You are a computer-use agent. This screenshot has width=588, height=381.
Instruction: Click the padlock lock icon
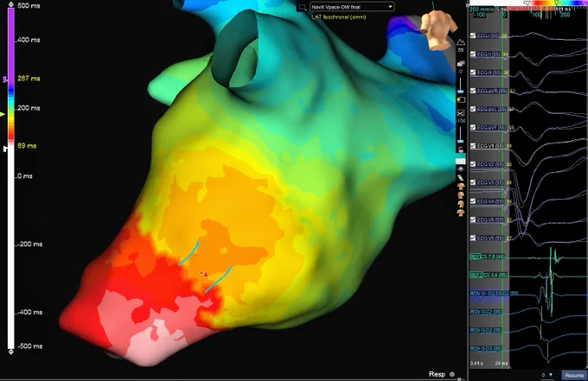[461, 150]
